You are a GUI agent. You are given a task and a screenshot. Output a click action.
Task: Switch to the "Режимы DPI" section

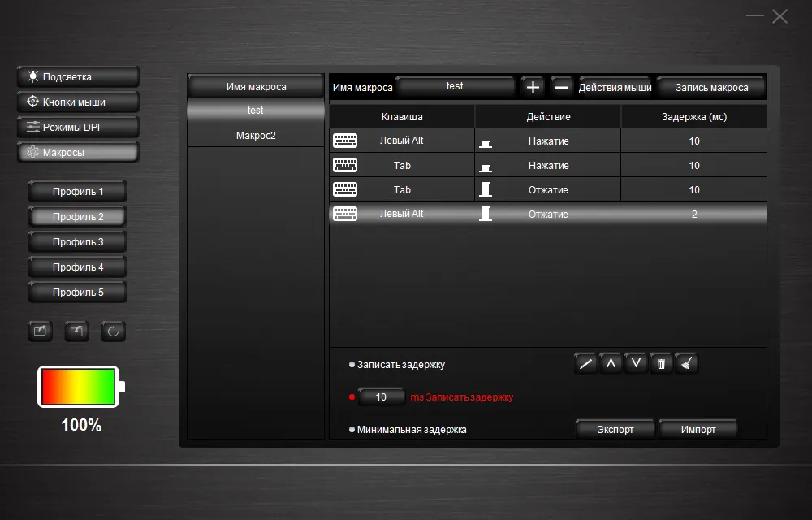pyautogui.click(x=78, y=128)
